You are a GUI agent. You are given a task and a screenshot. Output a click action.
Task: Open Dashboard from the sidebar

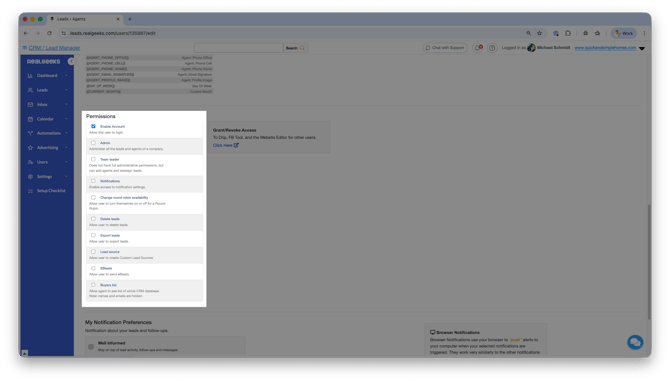[47, 76]
